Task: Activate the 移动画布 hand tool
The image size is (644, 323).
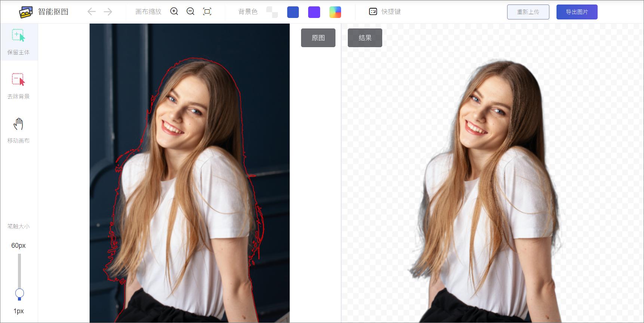Action: point(19,130)
